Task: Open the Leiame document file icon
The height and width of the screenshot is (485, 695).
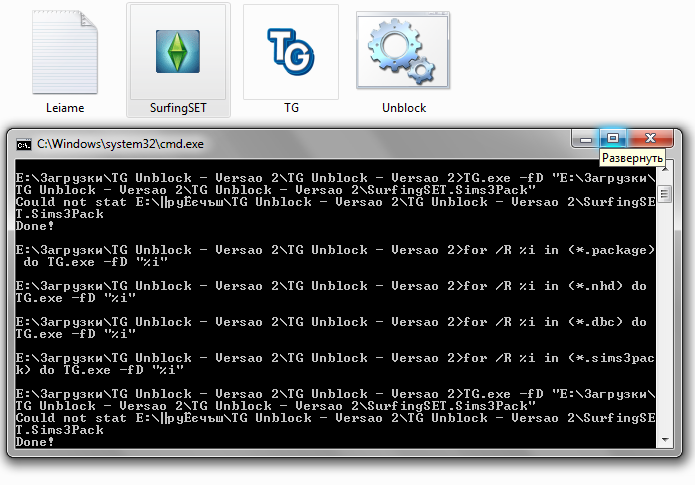Action: 64,51
